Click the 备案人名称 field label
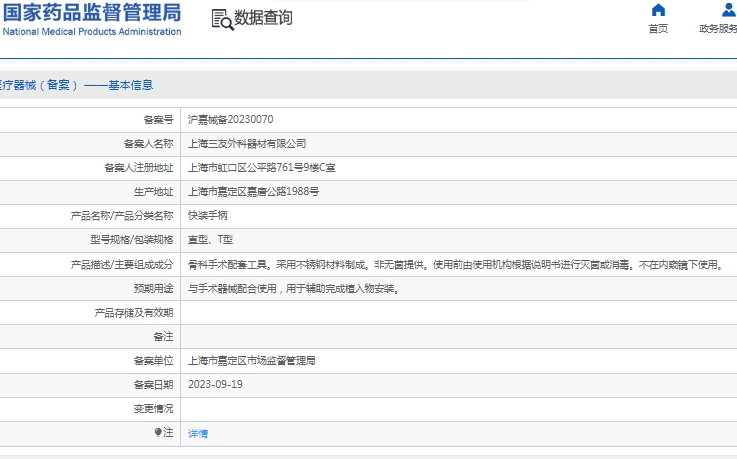This screenshot has height=459, width=737. pyautogui.click(x=149, y=144)
